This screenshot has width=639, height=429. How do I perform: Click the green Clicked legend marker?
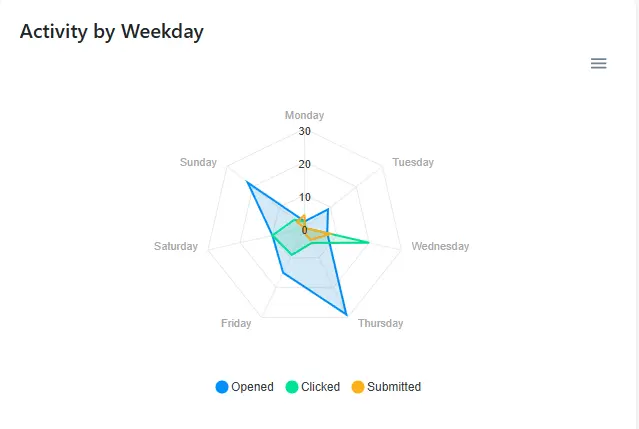(292, 387)
